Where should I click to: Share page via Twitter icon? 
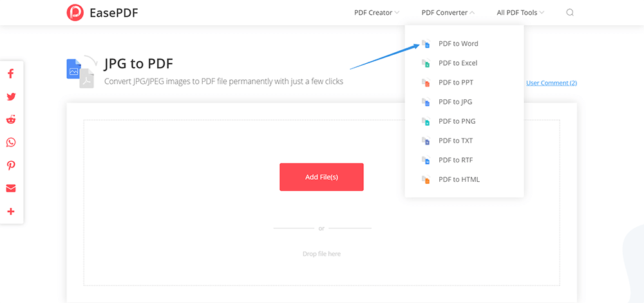coord(11,97)
